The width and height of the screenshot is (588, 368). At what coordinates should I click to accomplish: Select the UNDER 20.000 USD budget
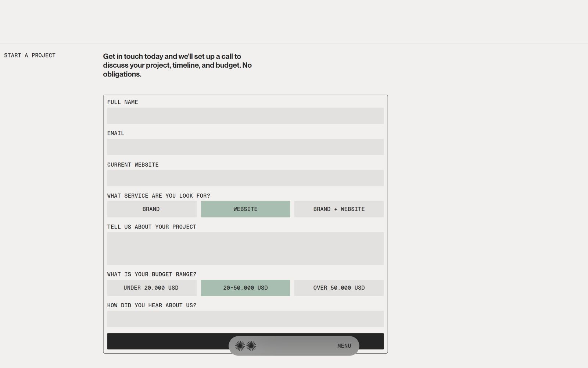tap(152, 288)
